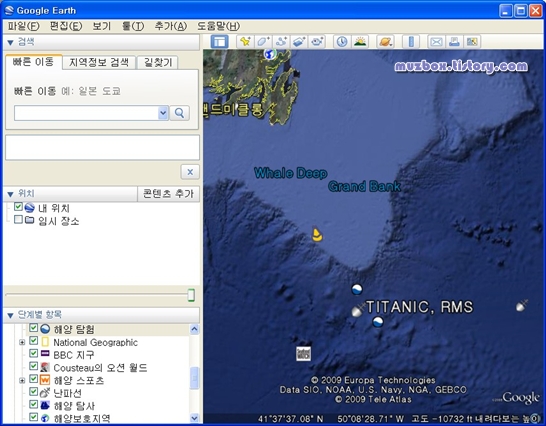Uncheck the 해양 탐험 layer

tap(33, 328)
